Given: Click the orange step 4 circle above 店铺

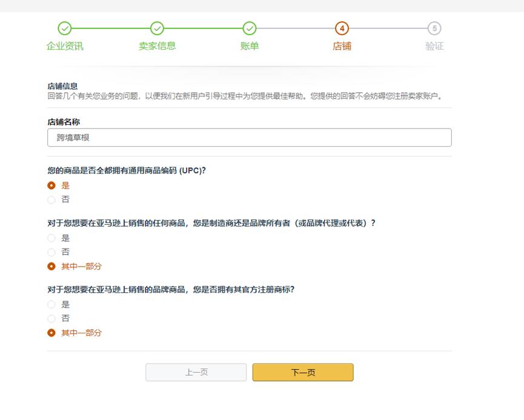Looking at the screenshot, I should (342, 27).
